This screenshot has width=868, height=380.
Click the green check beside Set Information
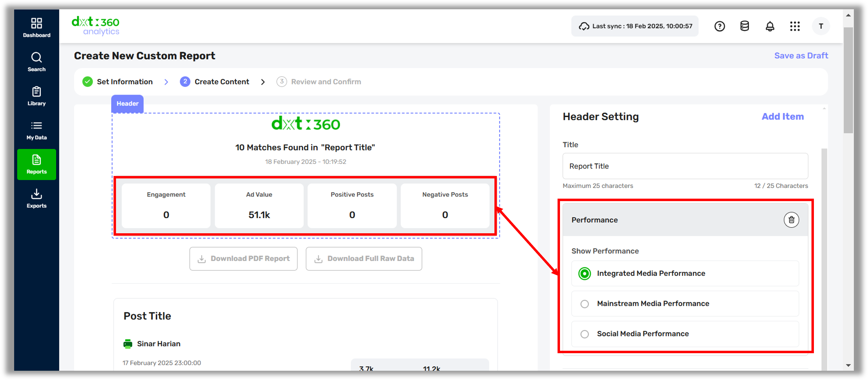click(x=88, y=82)
